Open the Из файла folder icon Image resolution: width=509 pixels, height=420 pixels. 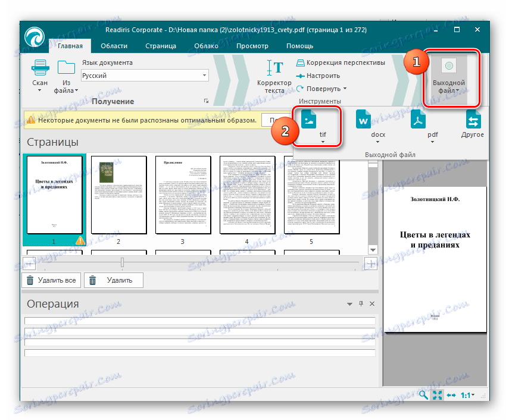[66, 67]
